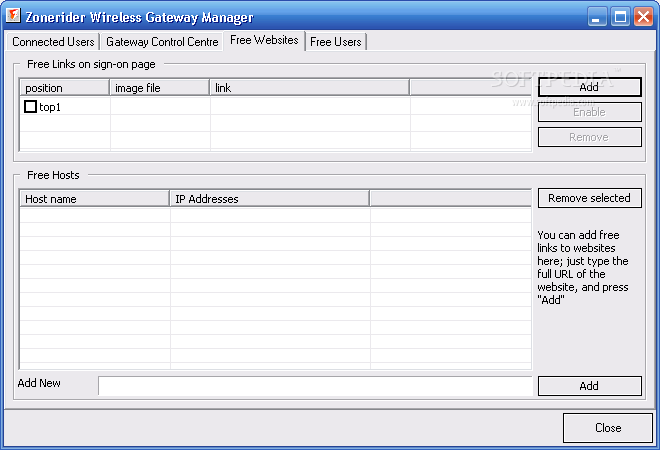Sort by the position column header
The height and width of the screenshot is (450, 660).
pyautogui.click(x=64, y=88)
